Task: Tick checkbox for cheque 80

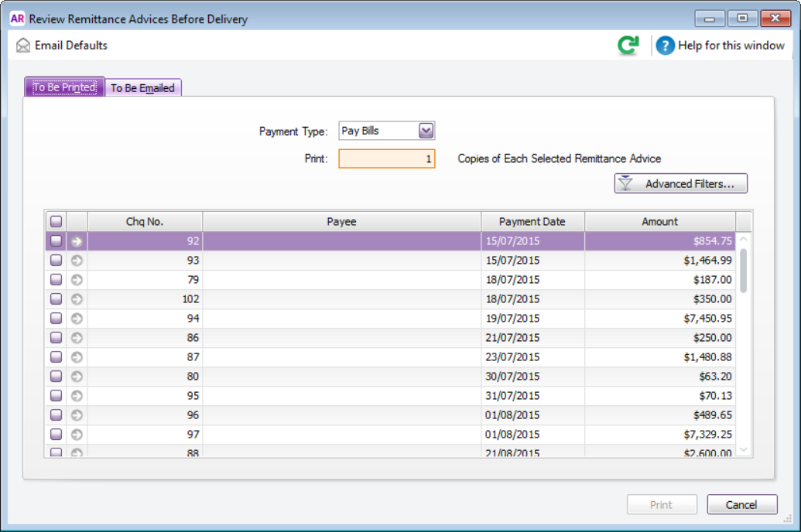Action: coord(56,377)
